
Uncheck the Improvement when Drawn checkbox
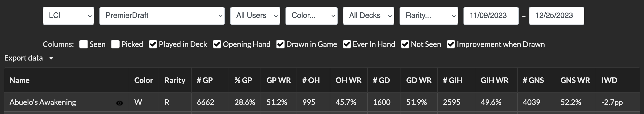[x=451, y=44]
